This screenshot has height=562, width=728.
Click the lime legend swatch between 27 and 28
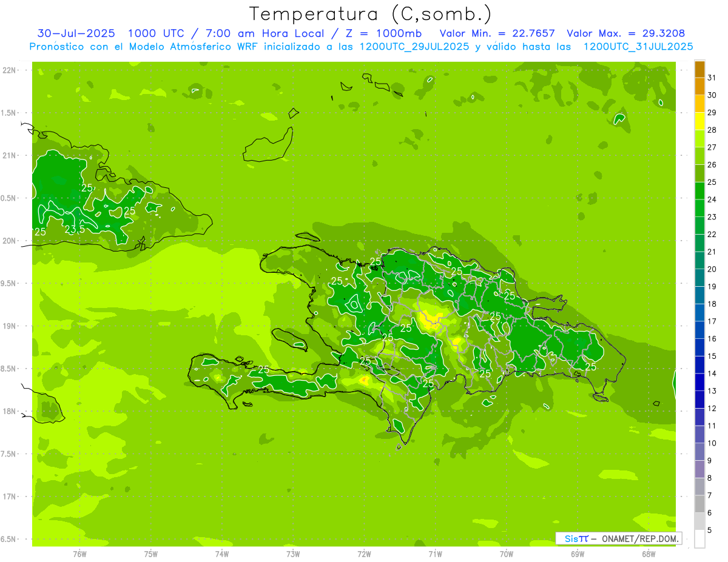point(699,139)
